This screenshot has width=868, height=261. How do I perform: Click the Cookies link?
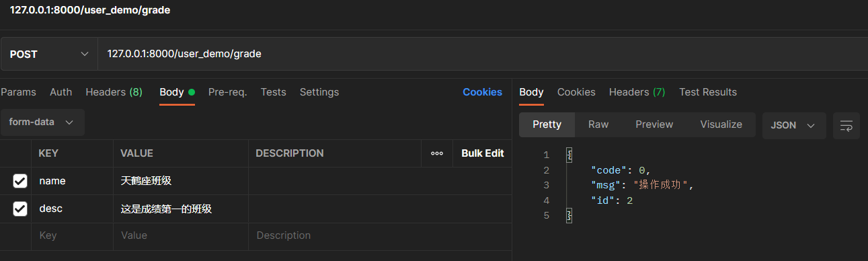click(x=482, y=92)
